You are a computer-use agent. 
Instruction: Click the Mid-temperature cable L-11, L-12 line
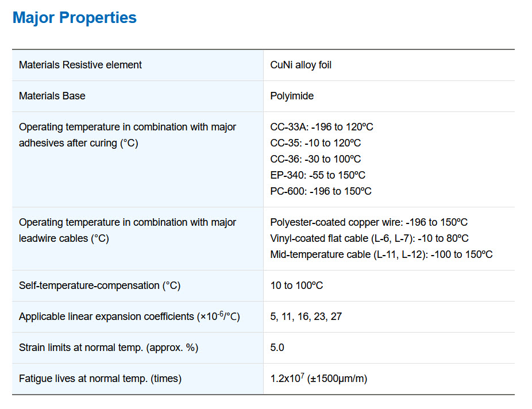click(x=381, y=254)
